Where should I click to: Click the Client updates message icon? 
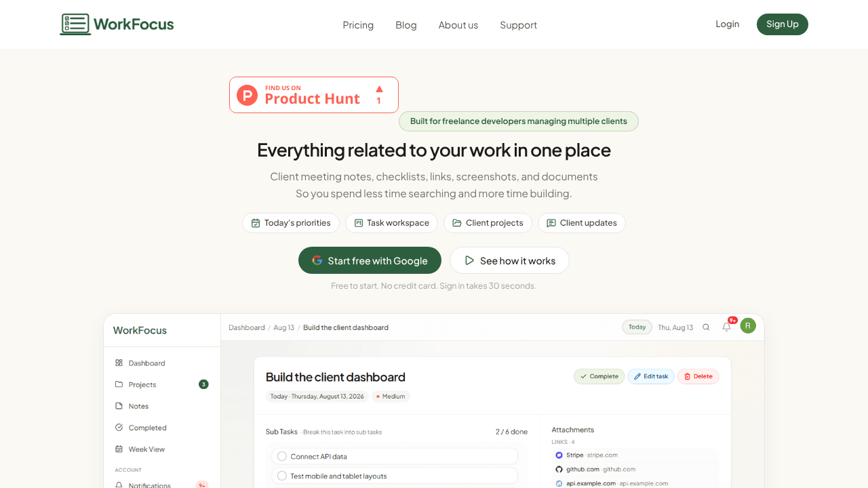(551, 223)
